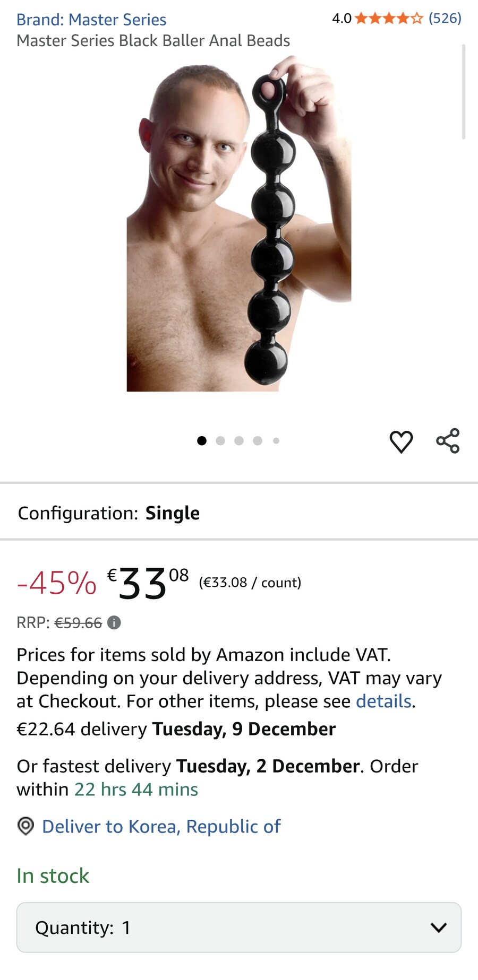Click the orange star rating icons

(x=389, y=19)
